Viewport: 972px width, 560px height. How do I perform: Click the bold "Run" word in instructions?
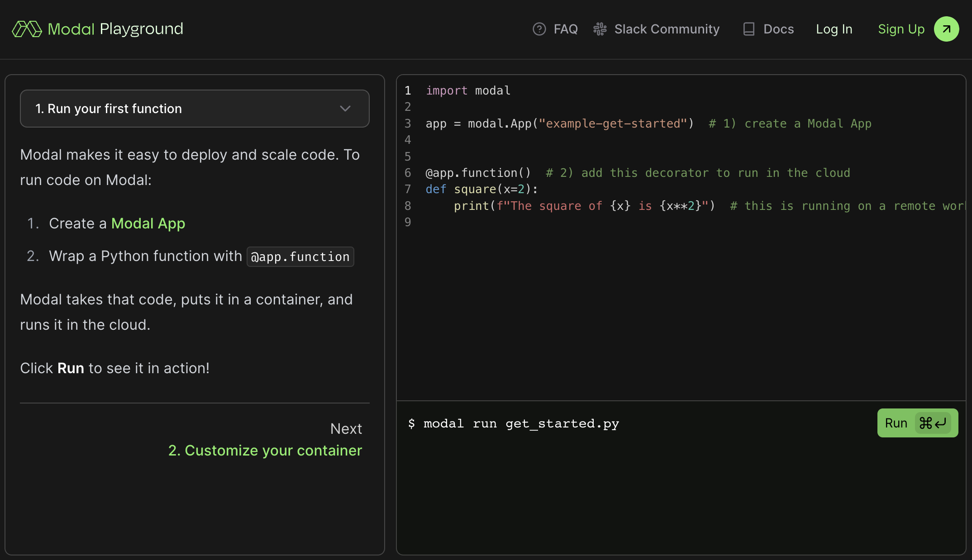[71, 368]
